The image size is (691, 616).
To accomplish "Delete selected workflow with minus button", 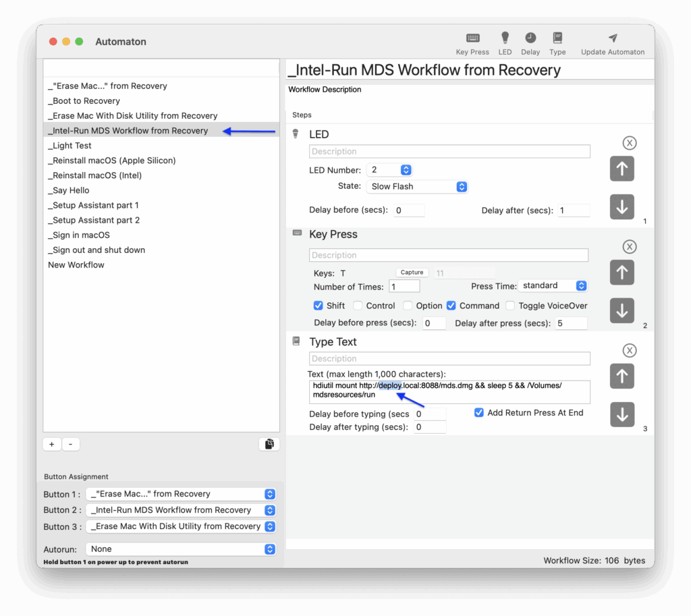I will point(70,444).
